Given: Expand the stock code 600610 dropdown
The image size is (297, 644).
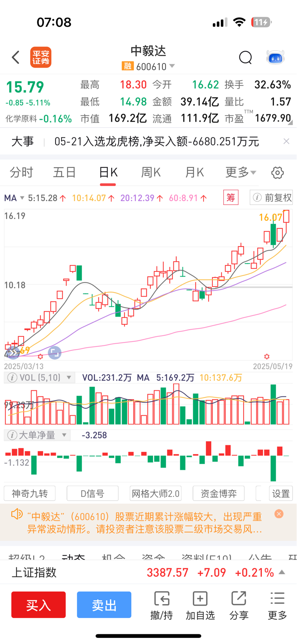Looking at the screenshot, I should pos(172,66).
